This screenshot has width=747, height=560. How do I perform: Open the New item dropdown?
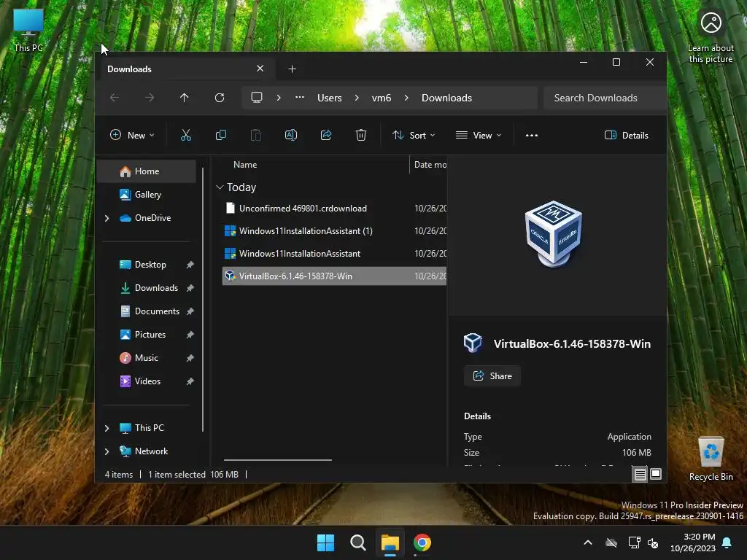click(132, 135)
